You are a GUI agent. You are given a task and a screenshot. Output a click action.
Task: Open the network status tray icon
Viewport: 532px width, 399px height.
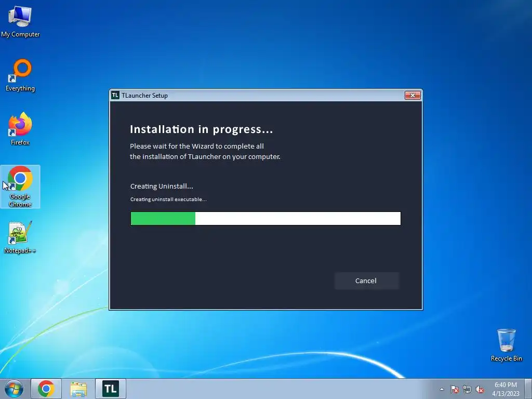pyautogui.click(x=467, y=389)
